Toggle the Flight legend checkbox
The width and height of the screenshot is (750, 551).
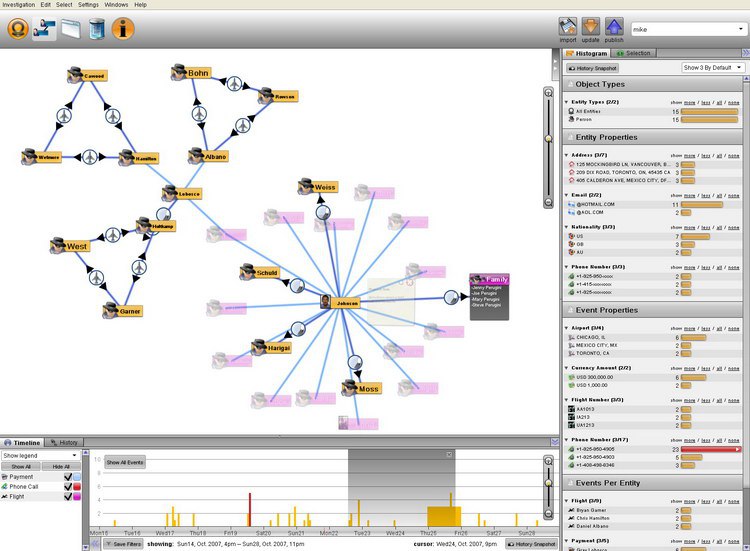[x=68, y=497]
